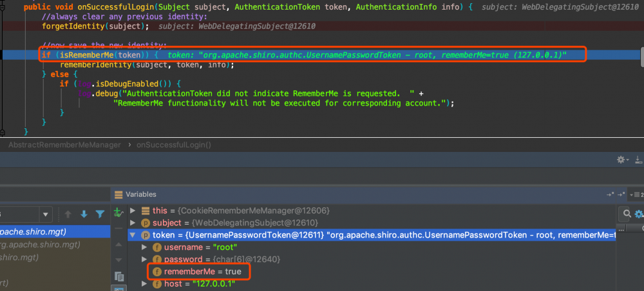Screen dimensions: 644x291
Task: Click the fold marker at method end
Action: tap(2, 132)
